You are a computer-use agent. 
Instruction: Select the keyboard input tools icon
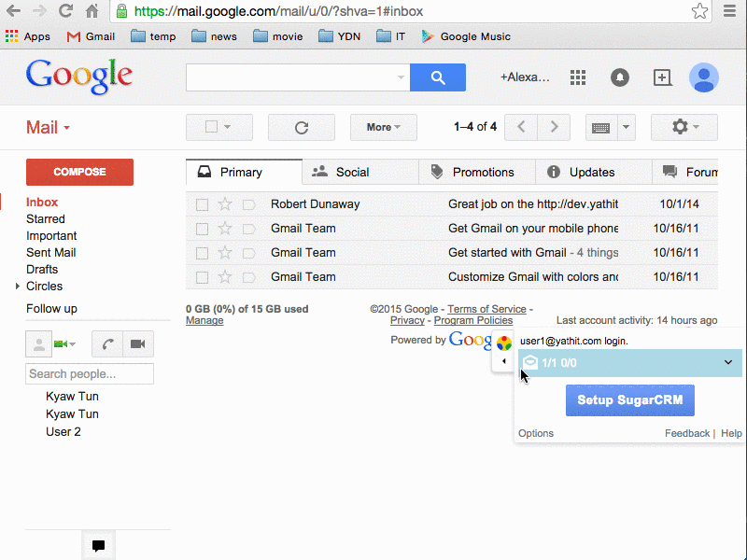pyautogui.click(x=600, y=127)
